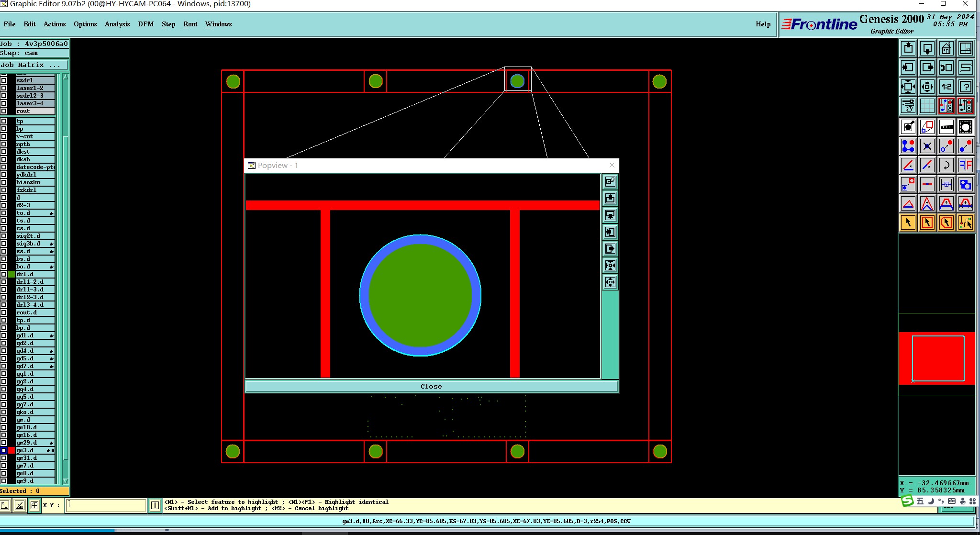Toggle checkbox for the gm3.d layer
This screenshot has width=980, height=535.
click(x=4, y=450)
